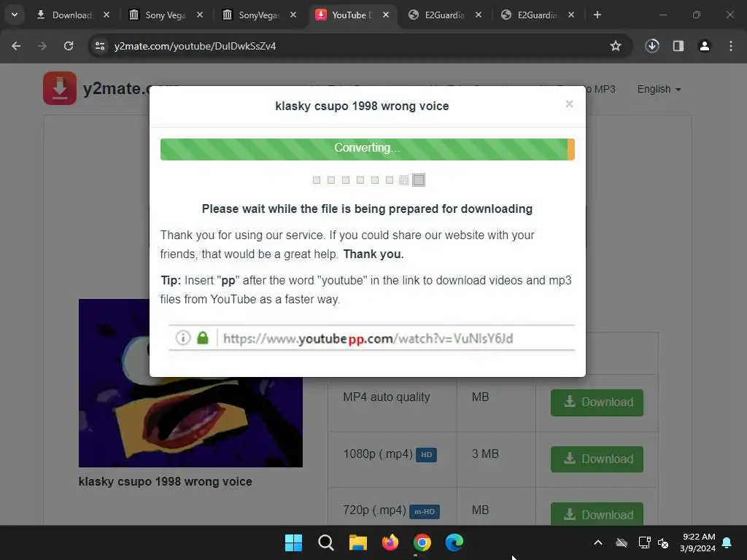This screenshot has height=560, width=747.
Task: Open Chrome three-dot menu
Action: 731,46
